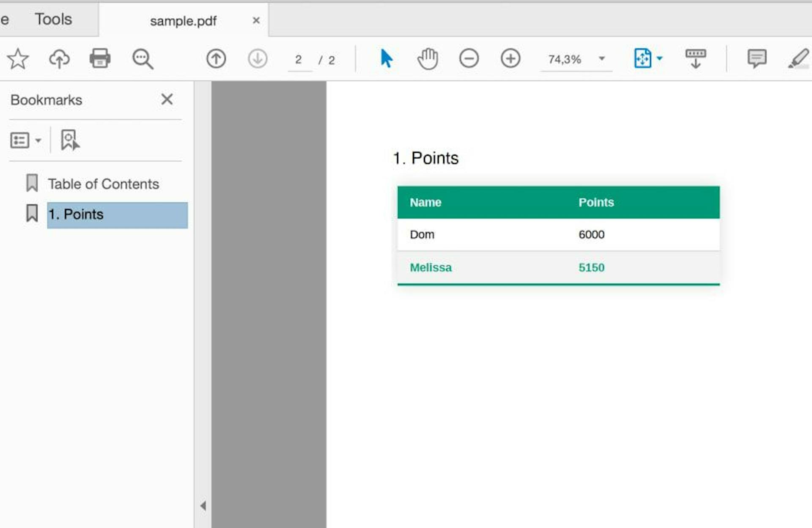Zoom in on the document

[510, 59]
